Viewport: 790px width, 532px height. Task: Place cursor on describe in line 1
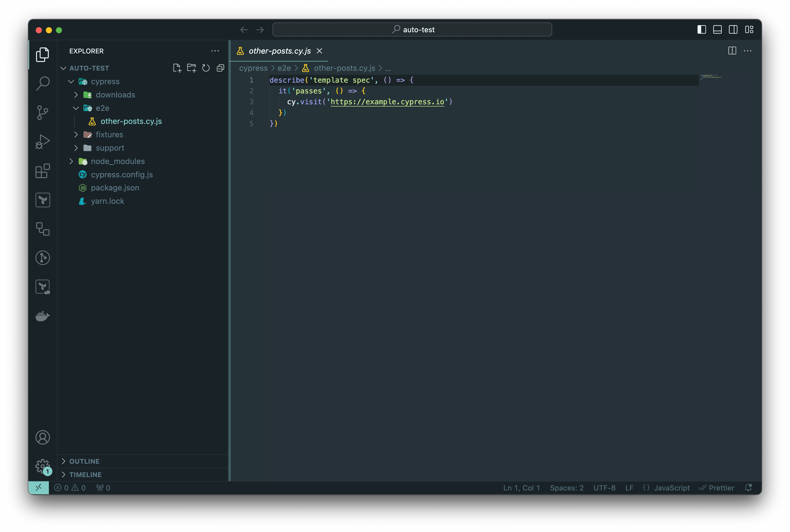[x=287, y=80]
